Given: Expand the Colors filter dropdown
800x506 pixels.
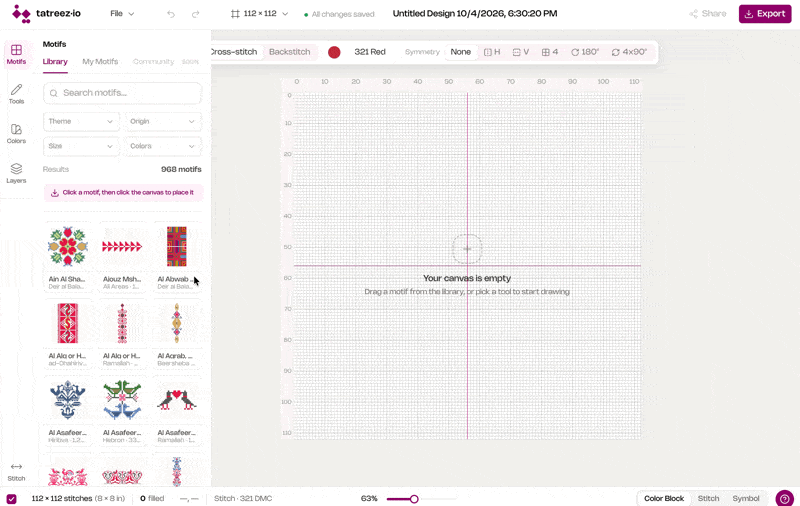Looking at the screenshot, I should [x=163, y=146].
